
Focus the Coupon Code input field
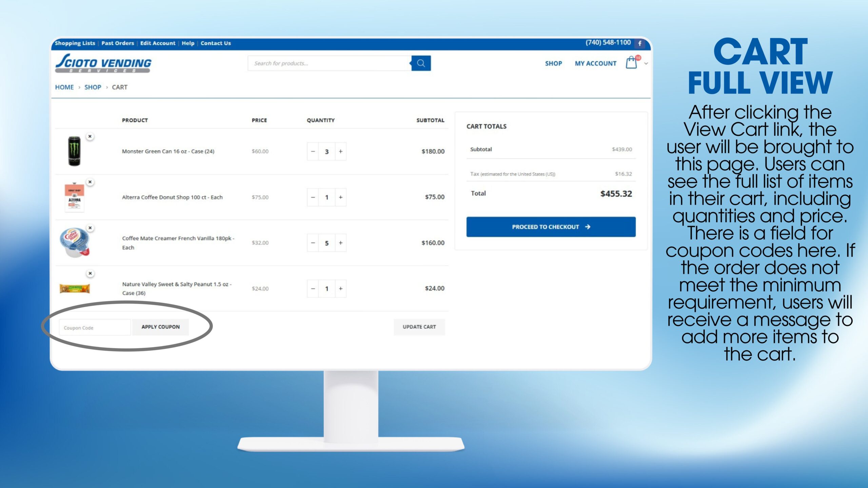[95, 328]
